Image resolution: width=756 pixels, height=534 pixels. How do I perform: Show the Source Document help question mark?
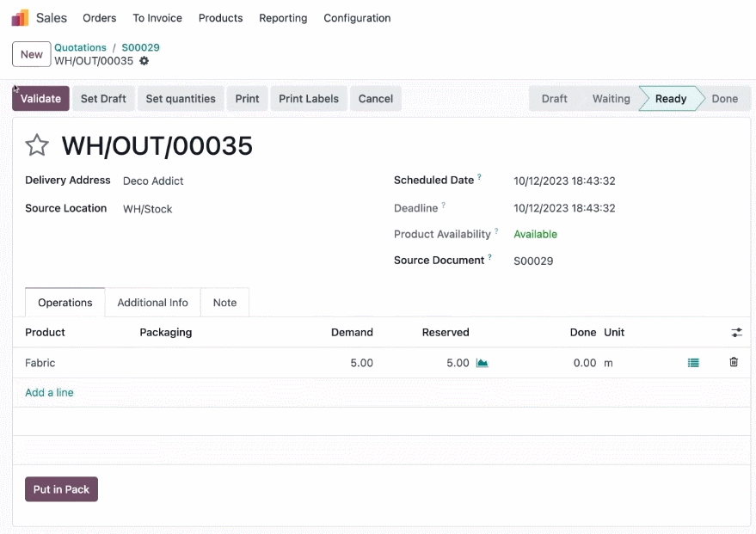[x=489, y=257]
